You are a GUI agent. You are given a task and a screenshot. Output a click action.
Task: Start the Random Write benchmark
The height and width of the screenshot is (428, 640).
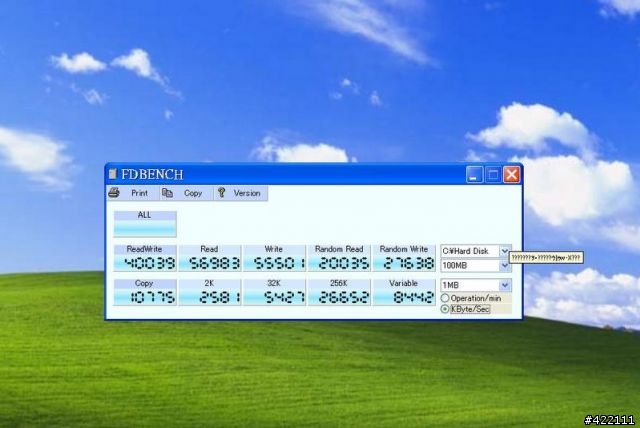(404, 258)
